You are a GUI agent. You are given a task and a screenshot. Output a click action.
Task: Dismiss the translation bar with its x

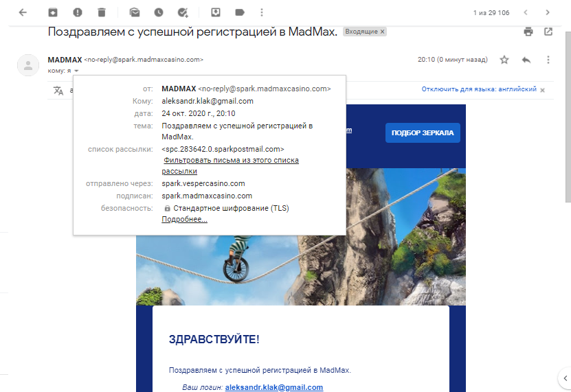click(542, 90)
